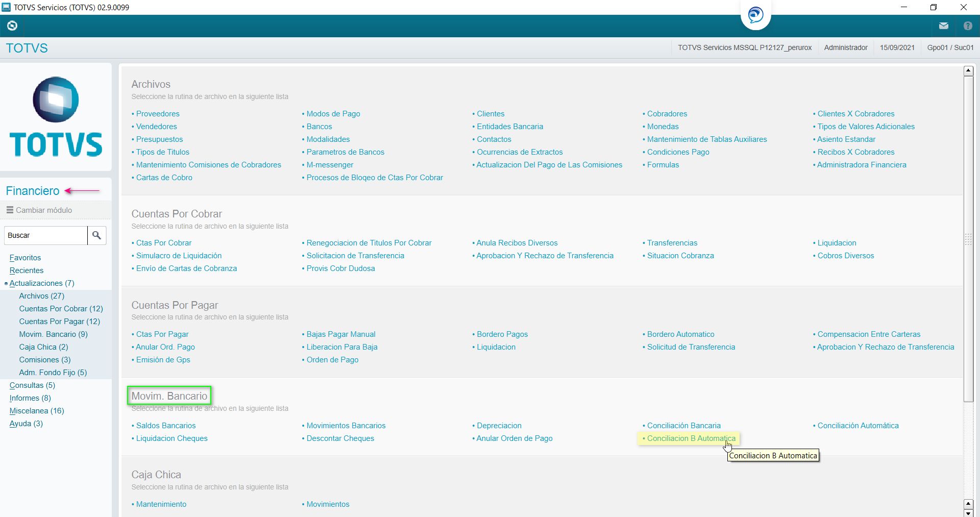Open Anula Recibos Diversos

tap(517, 243)
